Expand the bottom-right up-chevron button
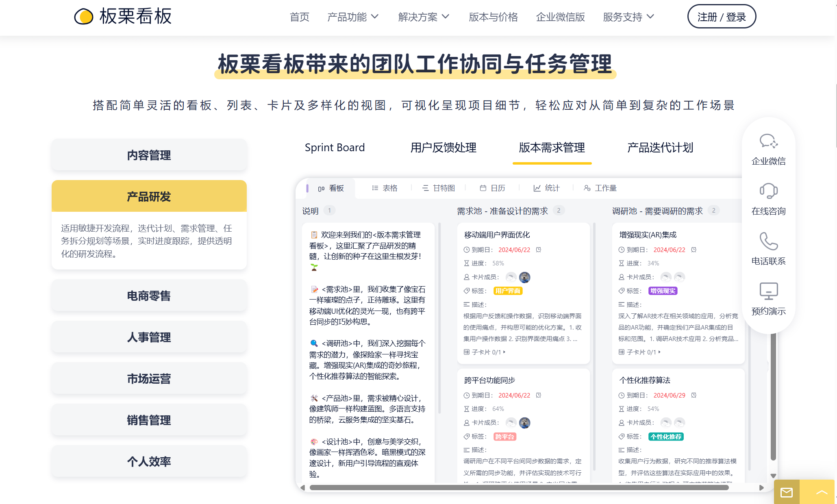 pos(822,493)
